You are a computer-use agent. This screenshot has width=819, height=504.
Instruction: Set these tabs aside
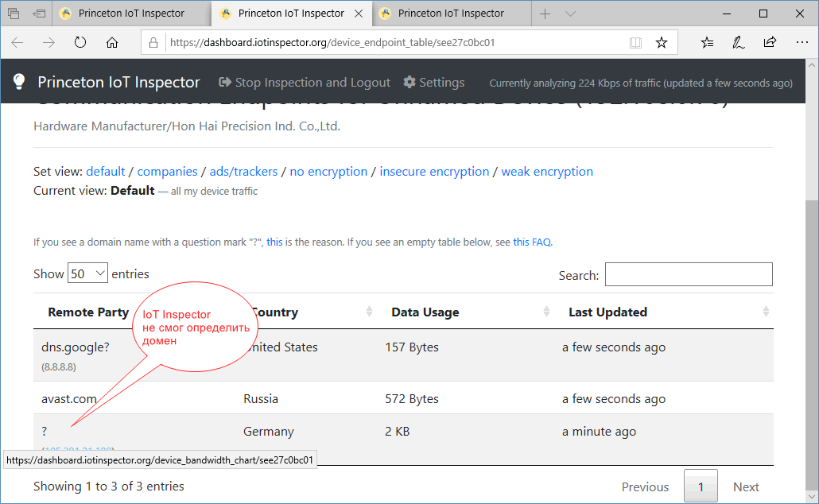pyautogui.click(x=39, y=14)
